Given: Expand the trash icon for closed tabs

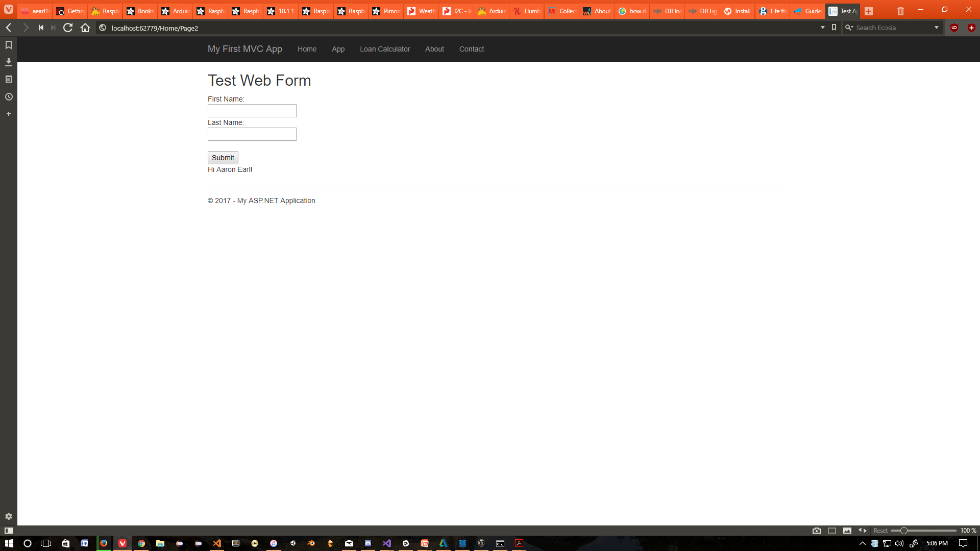Looking at the screenshot, I should click(x=900, y=11).
